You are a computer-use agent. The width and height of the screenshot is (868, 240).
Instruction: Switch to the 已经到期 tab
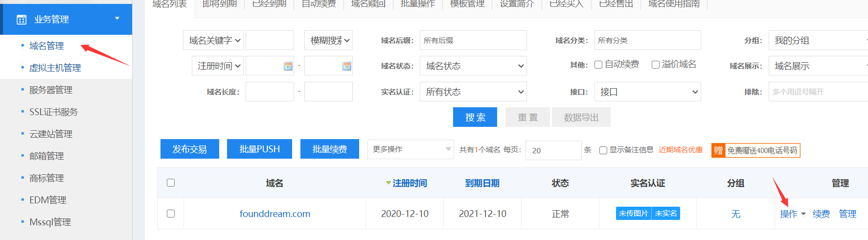click(x=269, y=4)
